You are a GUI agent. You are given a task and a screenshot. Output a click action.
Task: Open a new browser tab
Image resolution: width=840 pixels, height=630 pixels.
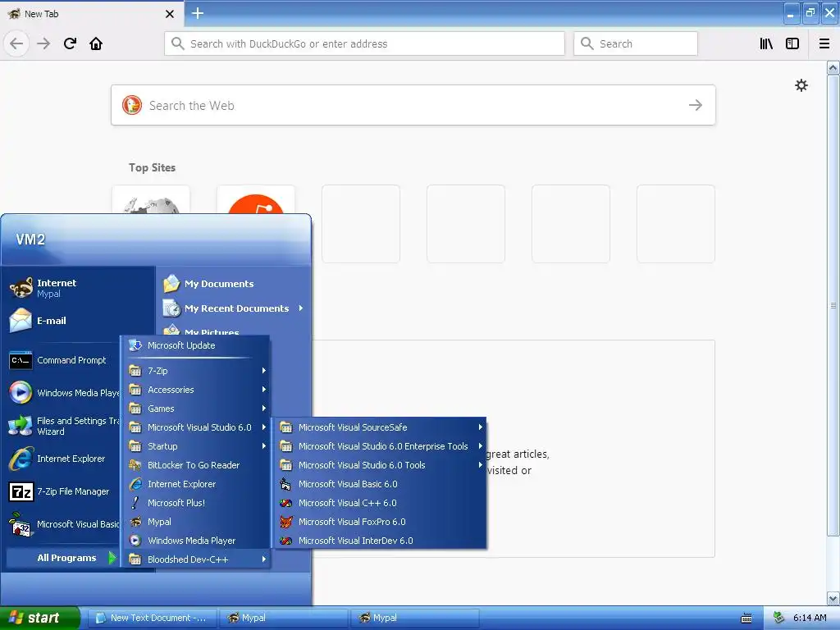click(198, 13)
